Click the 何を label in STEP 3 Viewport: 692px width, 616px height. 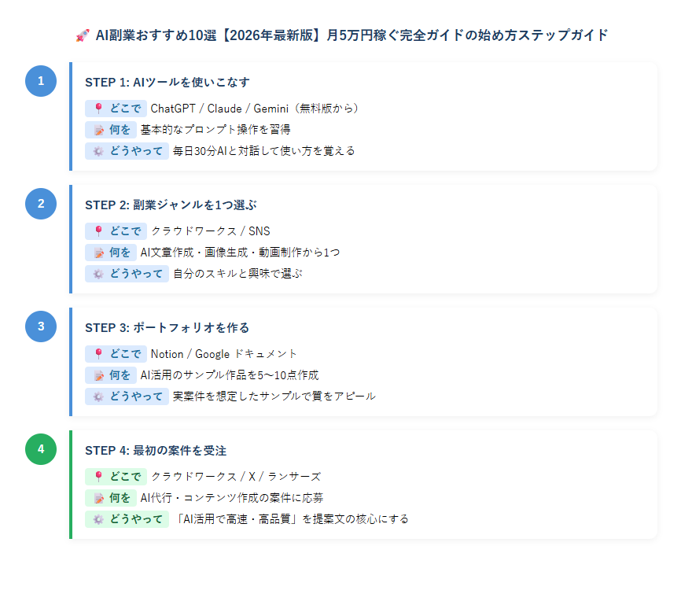(x=111, y=375)
